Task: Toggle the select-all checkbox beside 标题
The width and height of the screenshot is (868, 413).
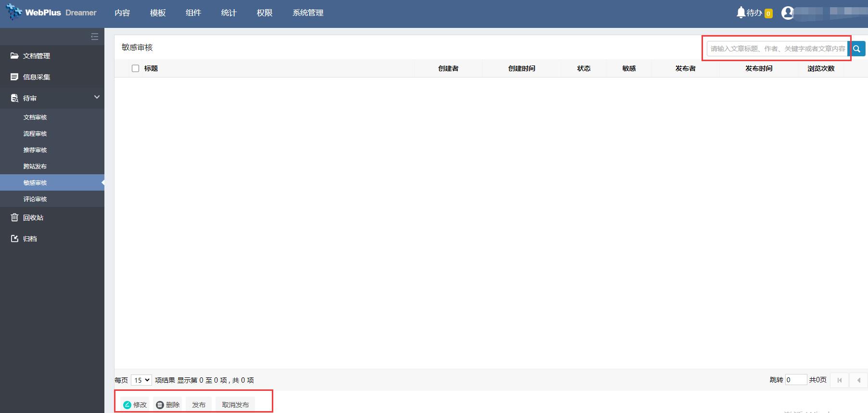Action: click(x=136, y=68)
